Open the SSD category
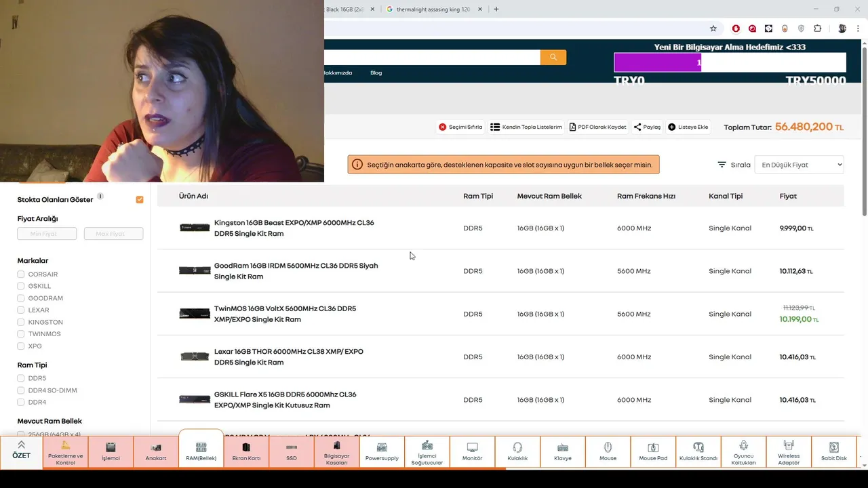The height and width of the screenshot is (488, 868). 292,451
